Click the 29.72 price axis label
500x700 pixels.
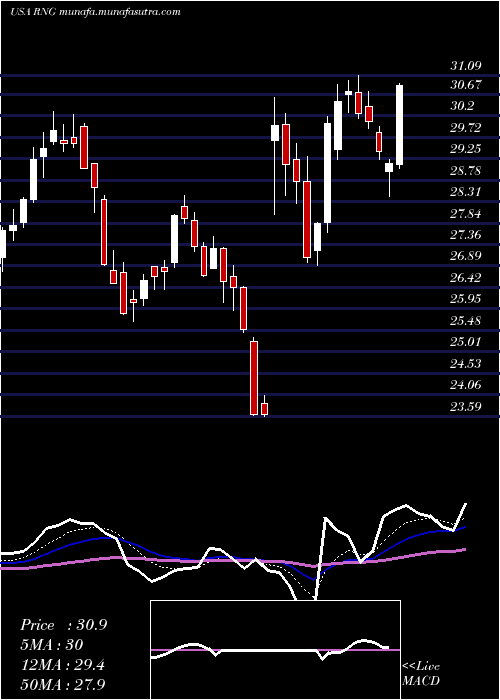pos(466,128)
